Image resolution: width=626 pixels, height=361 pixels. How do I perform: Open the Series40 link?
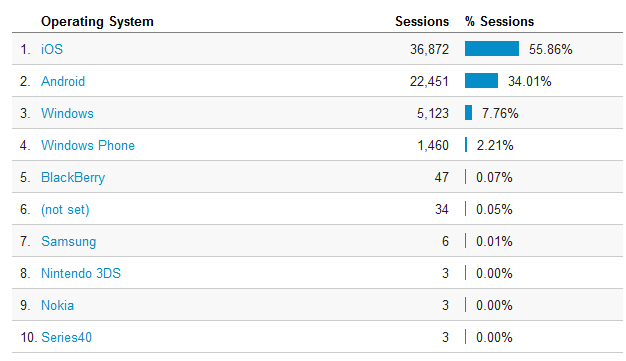coord(67,337)
